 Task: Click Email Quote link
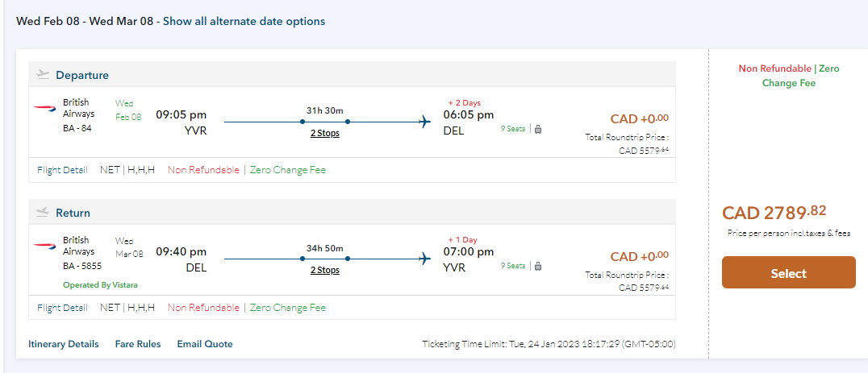coord(205,344)
